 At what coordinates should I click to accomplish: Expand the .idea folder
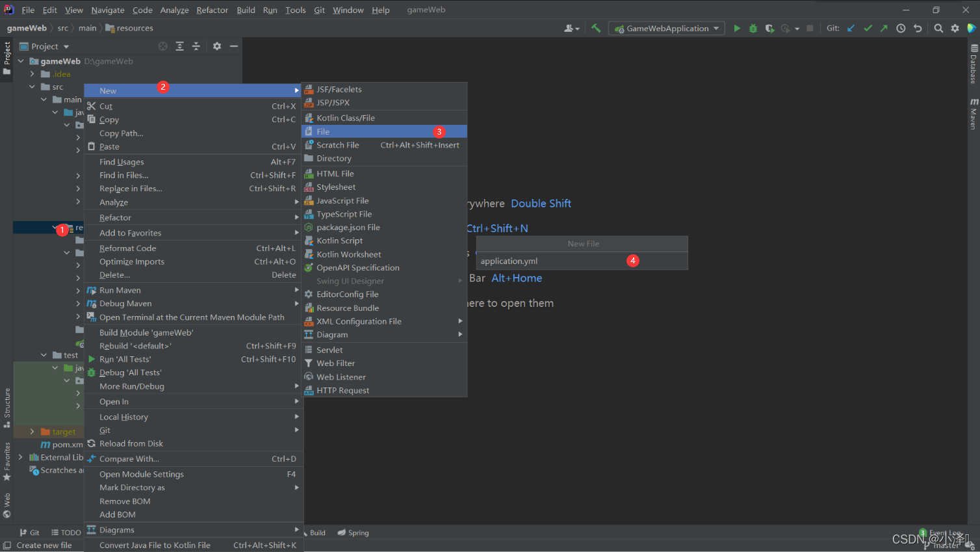(32, 74)
